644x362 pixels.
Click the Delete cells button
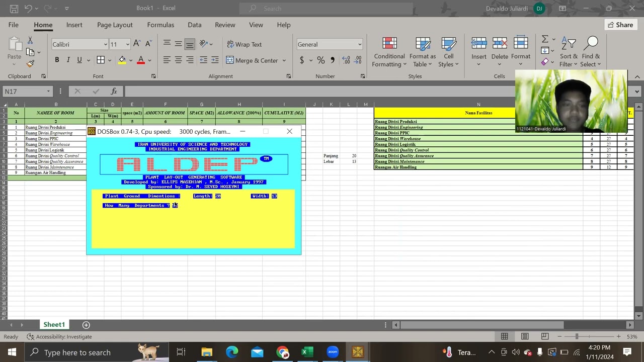coord(500,52)
